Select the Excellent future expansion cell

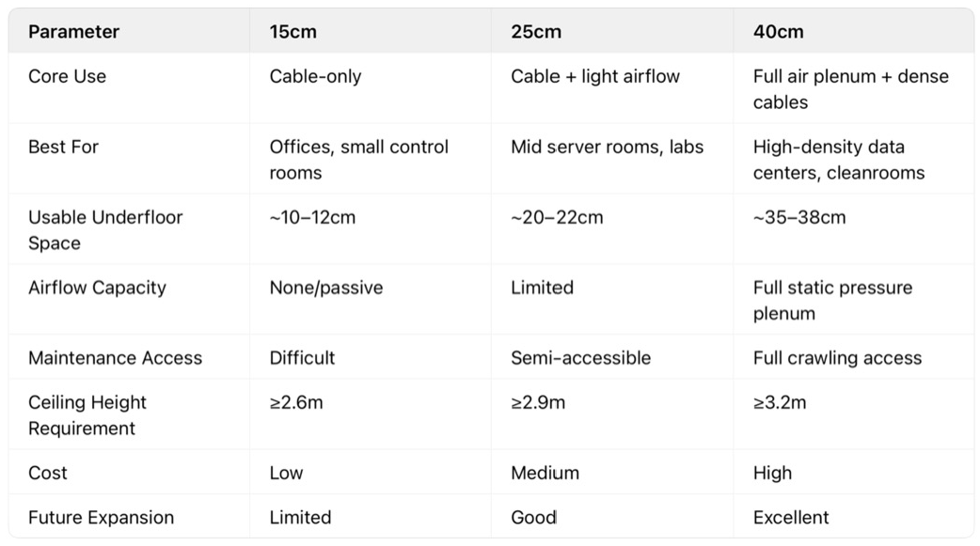click(x=791, y=517)
